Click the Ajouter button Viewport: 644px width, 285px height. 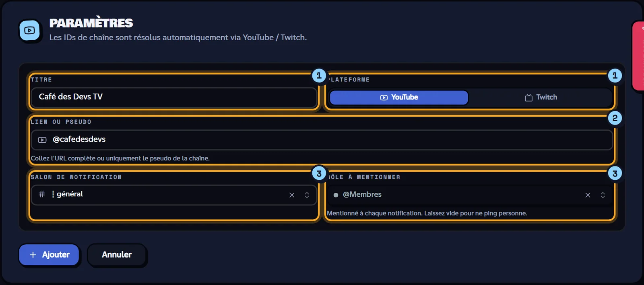pyautogui.click(x=49, y=255)
